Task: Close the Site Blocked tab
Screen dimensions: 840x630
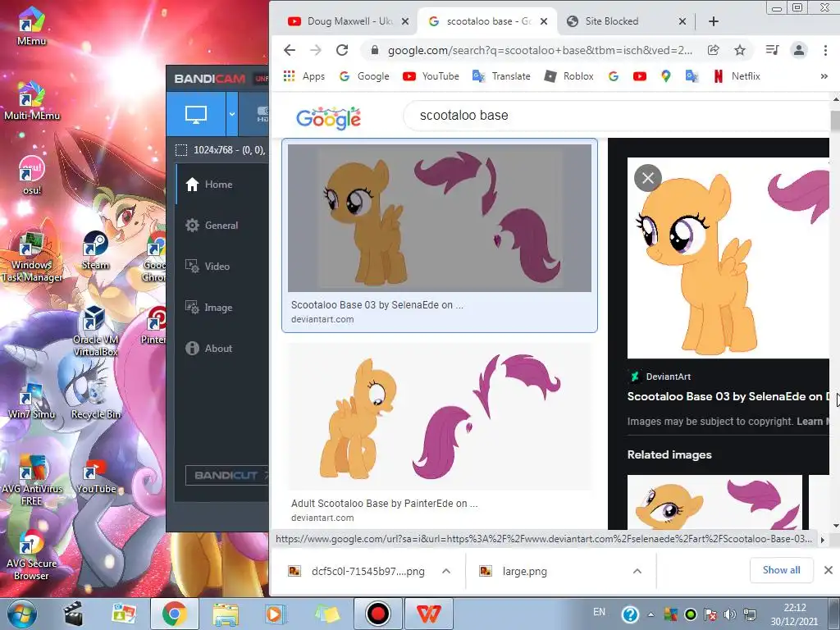Action: 682,21
